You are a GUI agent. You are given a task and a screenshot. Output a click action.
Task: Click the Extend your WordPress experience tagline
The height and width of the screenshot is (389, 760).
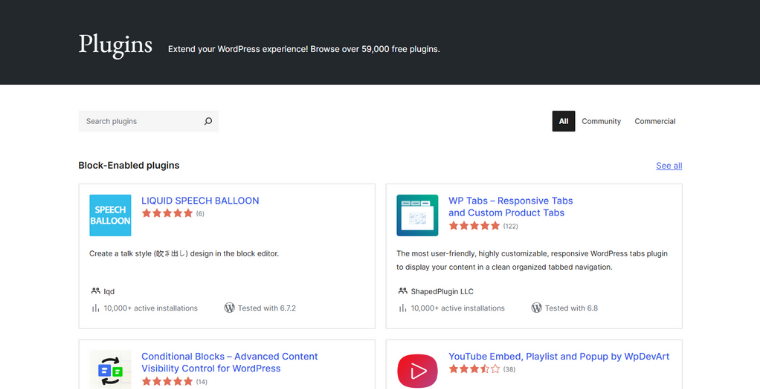click(304, 49)
